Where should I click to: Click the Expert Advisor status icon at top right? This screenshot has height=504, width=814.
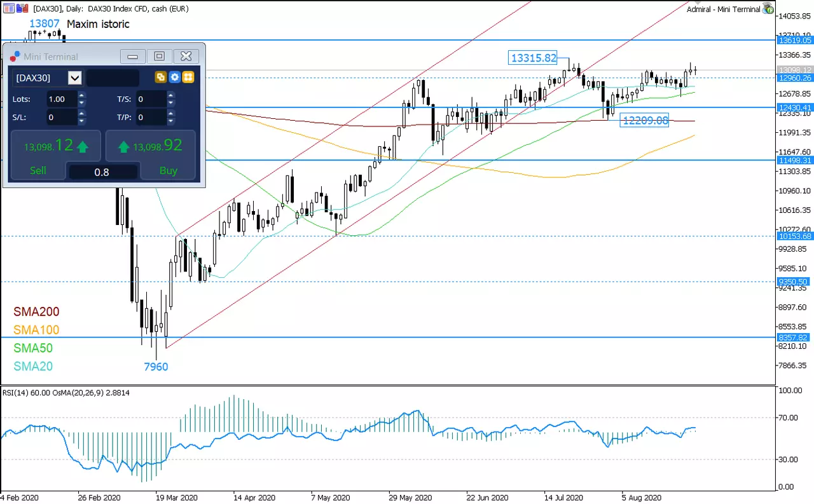pyautogui.click(x=768, y=9)
